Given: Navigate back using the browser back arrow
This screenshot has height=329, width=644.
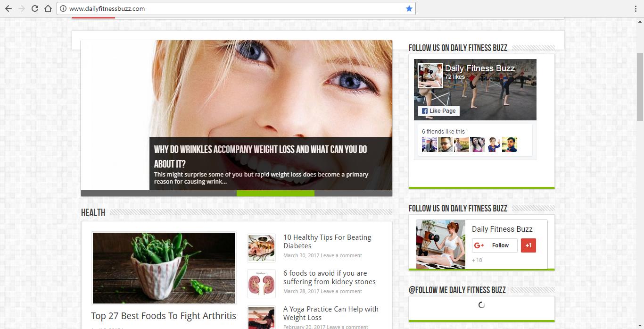Looking at the screenshot, I should [x=8, y=8].
